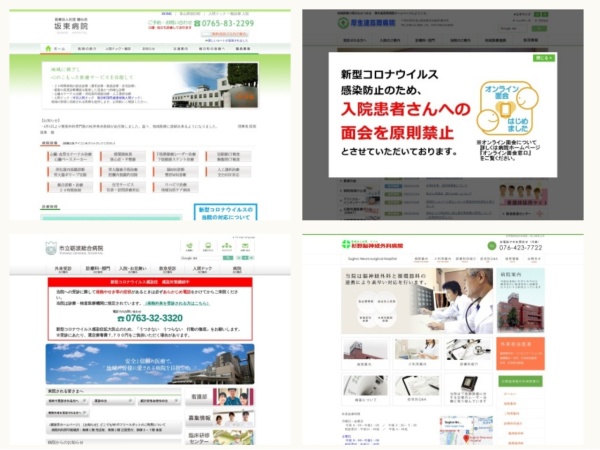Click the 坂東病院 logo

point(71,25)
